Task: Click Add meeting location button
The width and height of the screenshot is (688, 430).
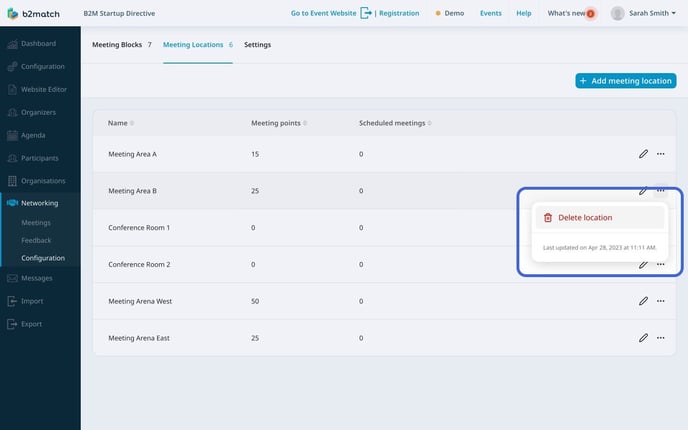Action: point(626,81)
